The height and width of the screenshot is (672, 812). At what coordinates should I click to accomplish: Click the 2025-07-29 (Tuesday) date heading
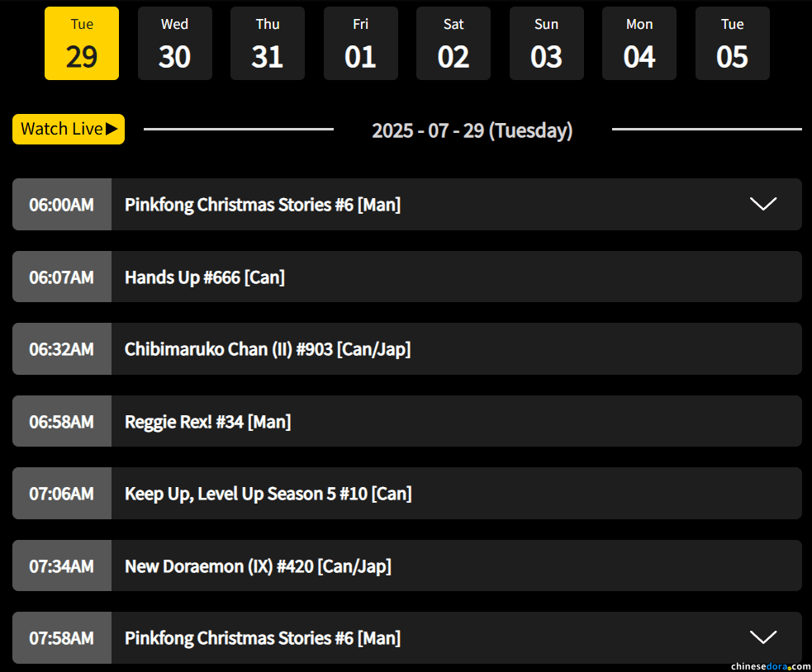pyautogui.click(x=472, y=130)
